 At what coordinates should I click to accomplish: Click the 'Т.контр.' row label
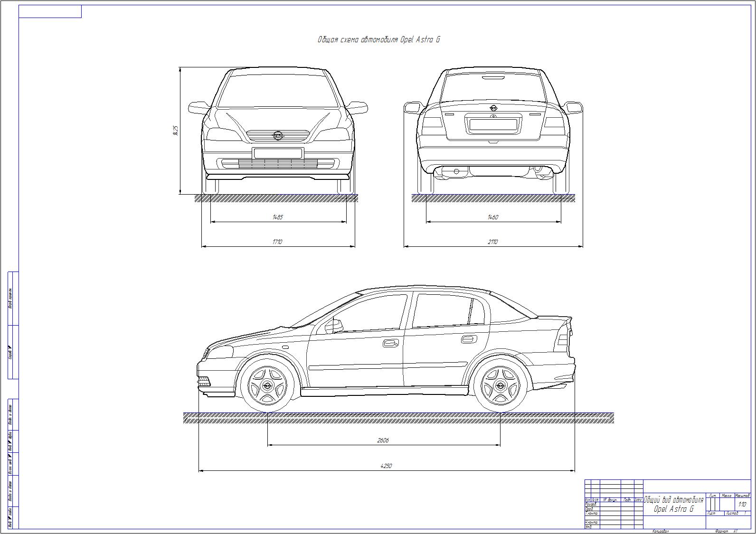[592, 513]
